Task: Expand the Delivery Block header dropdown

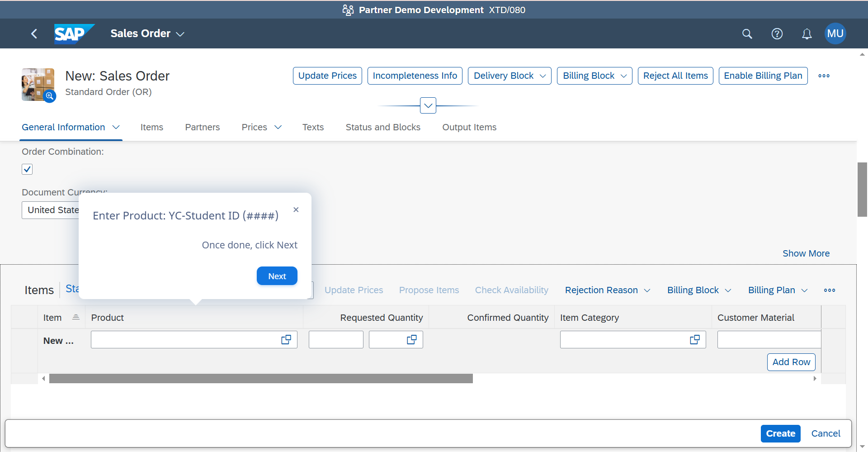Action: point(542,76)
